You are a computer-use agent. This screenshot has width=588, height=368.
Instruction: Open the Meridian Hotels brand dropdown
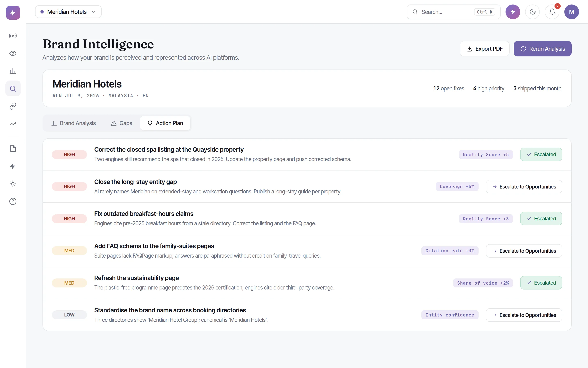coord(68,12)
